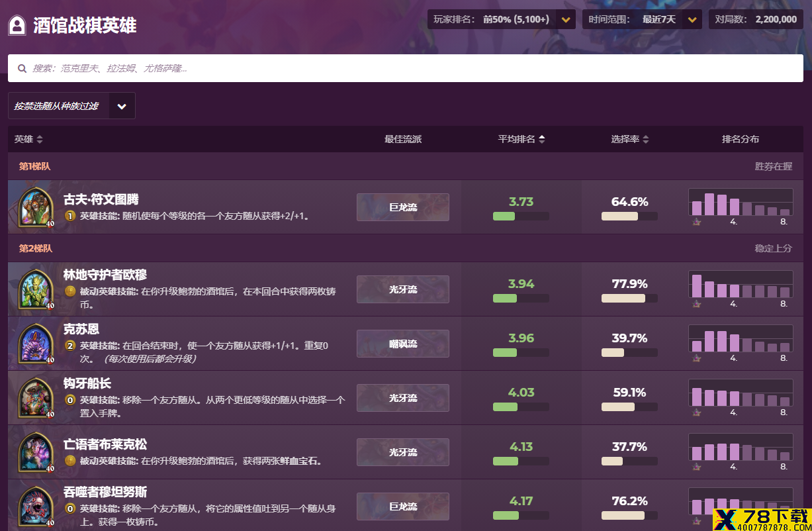
Task: Click the 胜券在握 tier description
Action: coord(774,166)
